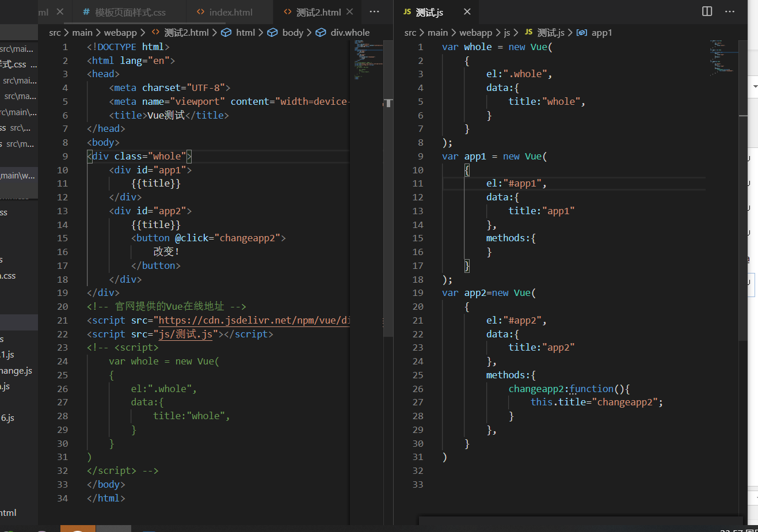The width and height of the screenshot is (758, 532).
Task: Open 'webapp' breadcrumb in right editor
Action: pyautogui.click(x=475, y=33)
